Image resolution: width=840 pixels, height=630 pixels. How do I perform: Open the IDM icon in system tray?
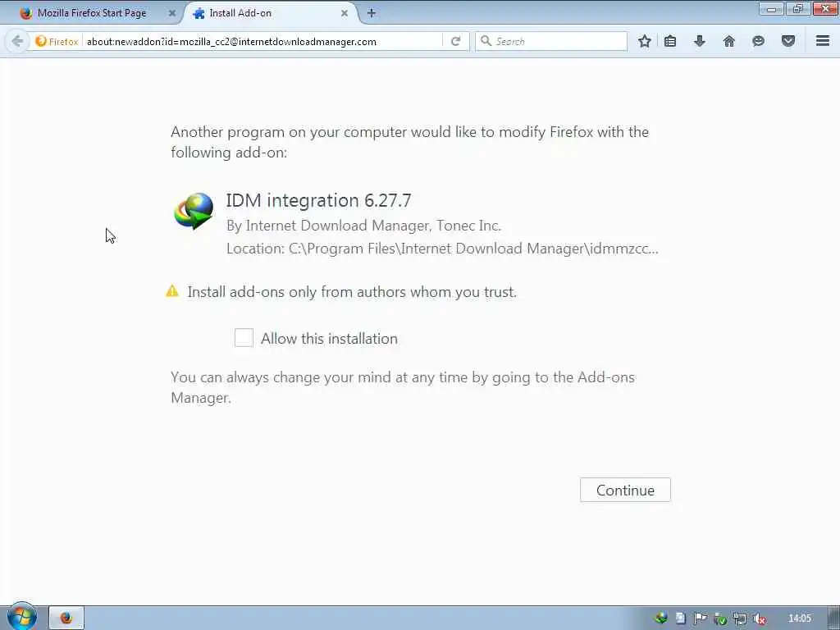pos(661,619)
